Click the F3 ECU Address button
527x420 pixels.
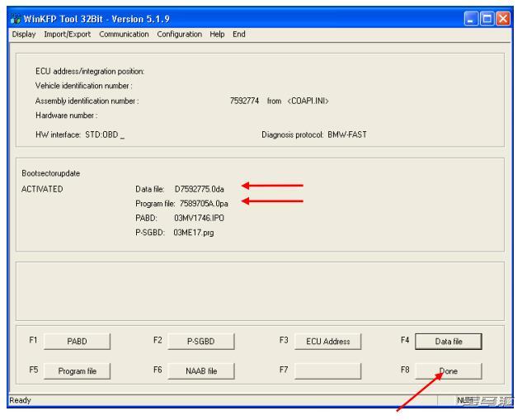pyautogui.click(x=327, y=342)
